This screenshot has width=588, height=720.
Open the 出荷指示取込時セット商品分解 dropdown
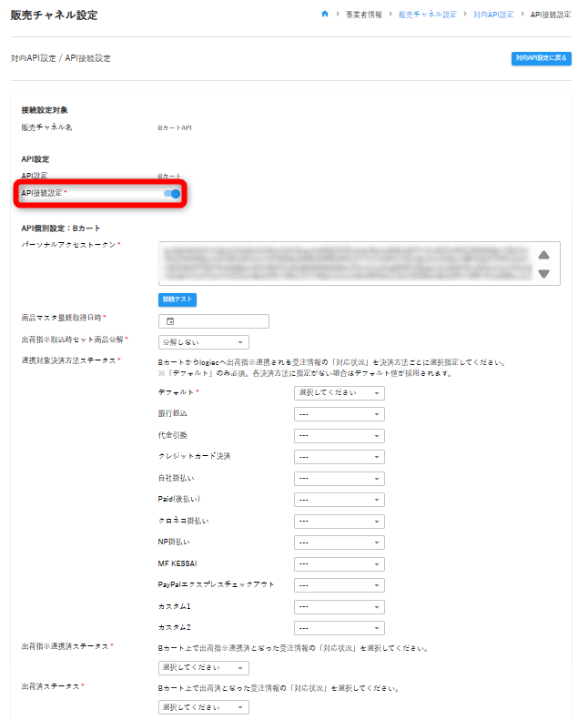pyautogui.click(x=203, y=342)
